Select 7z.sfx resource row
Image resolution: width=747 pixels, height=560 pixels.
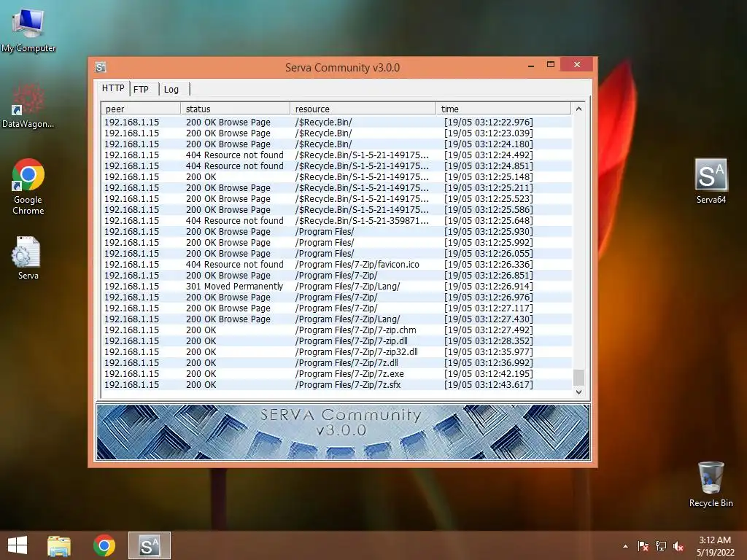pyautogui.click(x=337, y=385)
